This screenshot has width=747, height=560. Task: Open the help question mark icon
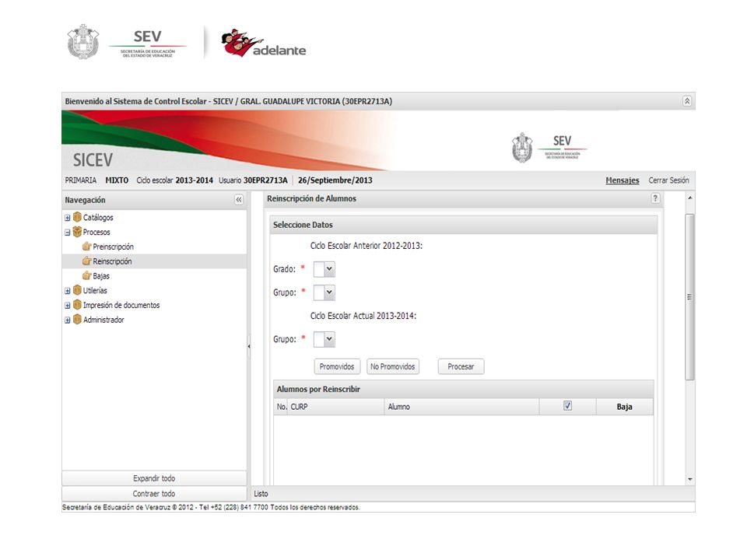(655, 198)
